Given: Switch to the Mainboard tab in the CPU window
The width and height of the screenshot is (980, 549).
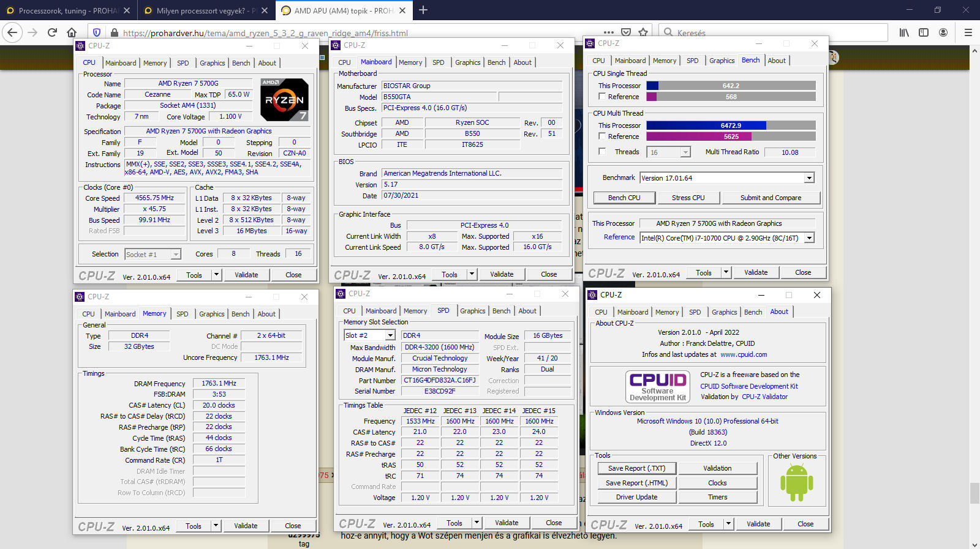Looking at the screenshot, I should (121, 63).
